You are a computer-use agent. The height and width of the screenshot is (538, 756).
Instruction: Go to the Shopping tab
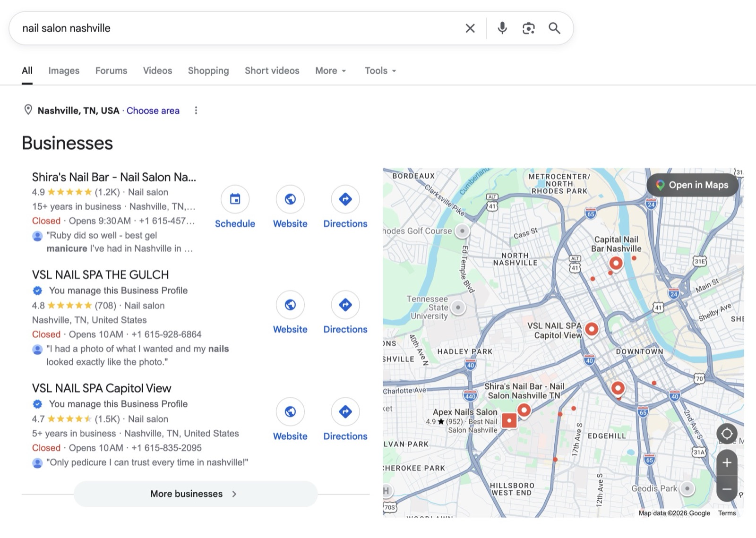208,71
